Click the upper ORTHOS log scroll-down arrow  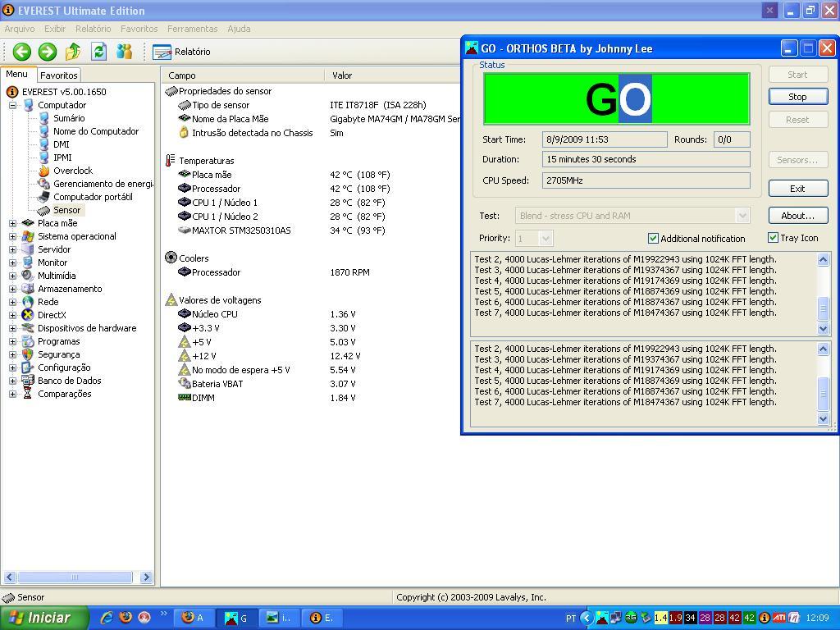pyautogui.click(x=824, y=328)
